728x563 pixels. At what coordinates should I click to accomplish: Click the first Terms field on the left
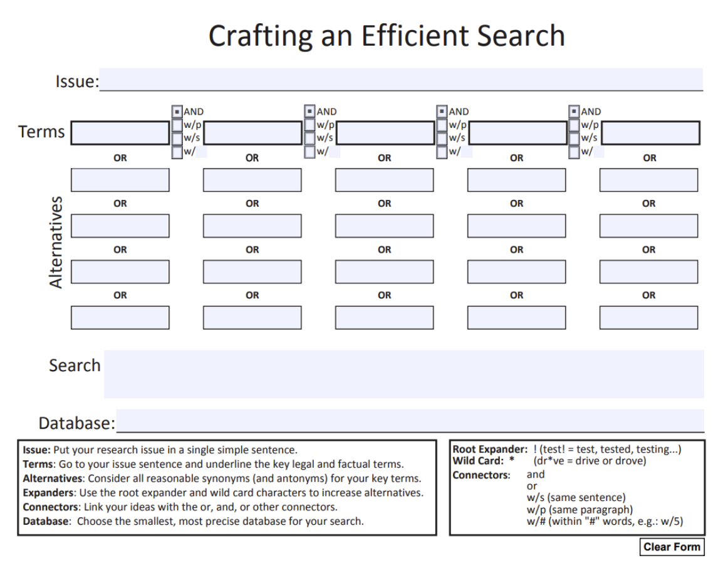120,133
